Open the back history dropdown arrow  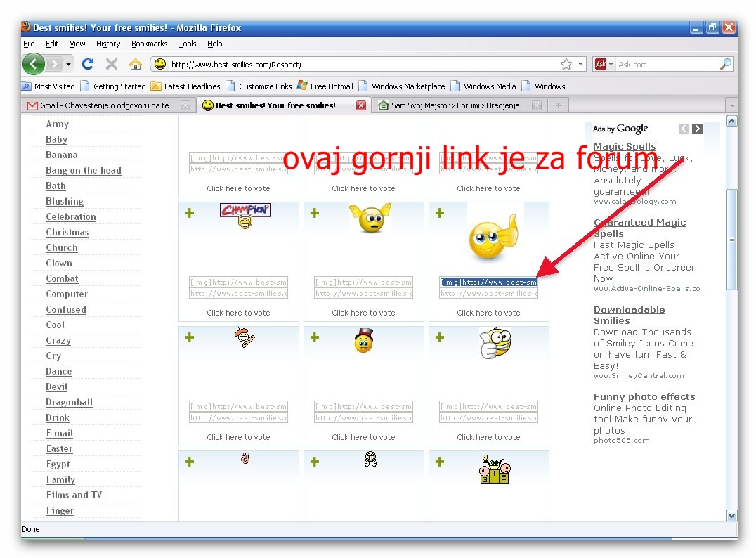click(x=69, y=64)
